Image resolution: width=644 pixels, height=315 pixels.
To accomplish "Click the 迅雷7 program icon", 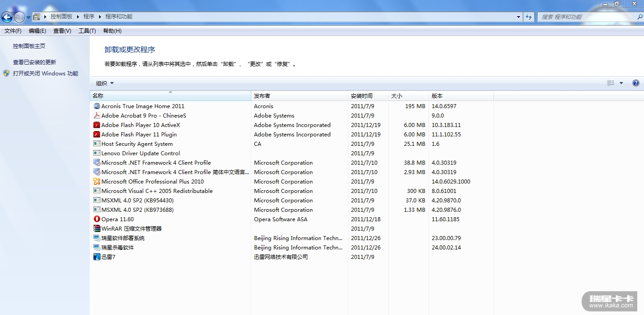I will point(96,257).
